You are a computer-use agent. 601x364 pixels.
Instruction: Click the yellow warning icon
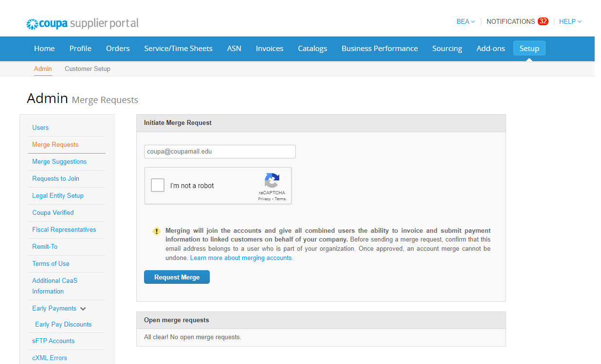(156, 231)
